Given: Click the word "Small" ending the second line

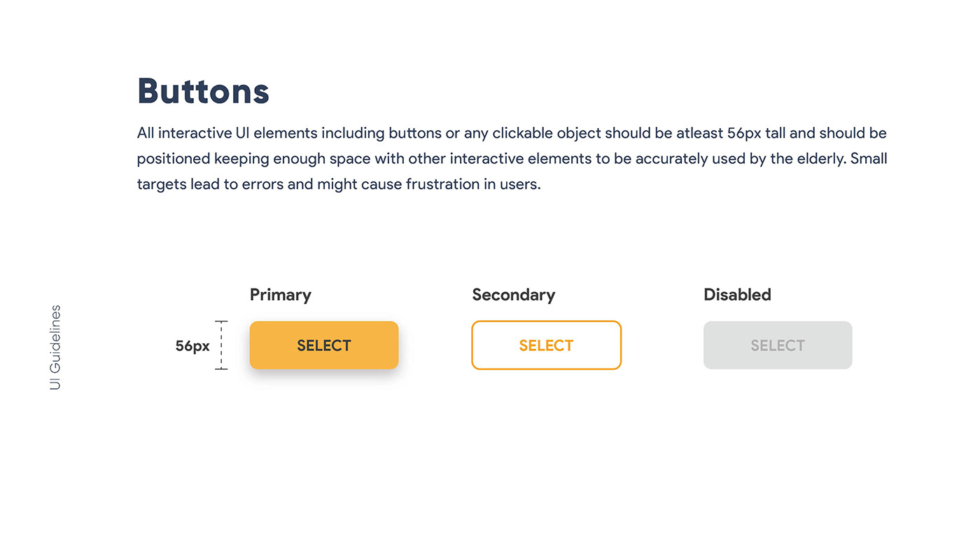Looking at the screenshot, I should coord(869,159).
